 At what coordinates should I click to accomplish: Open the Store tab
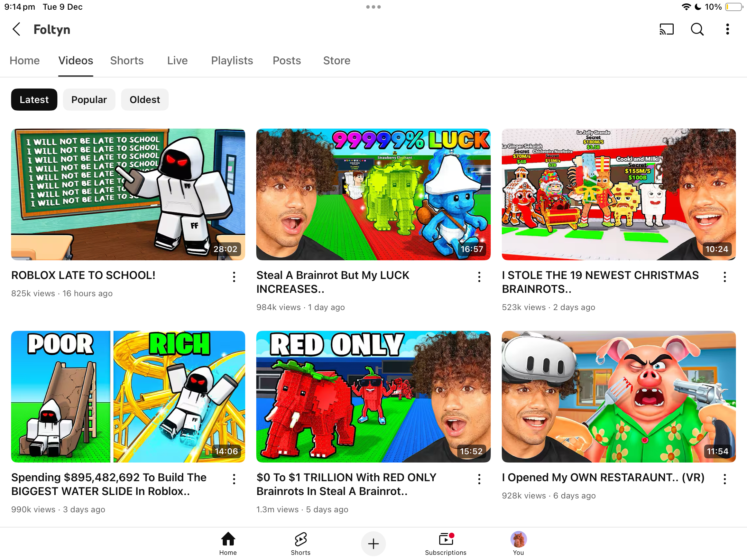[336, 60]
